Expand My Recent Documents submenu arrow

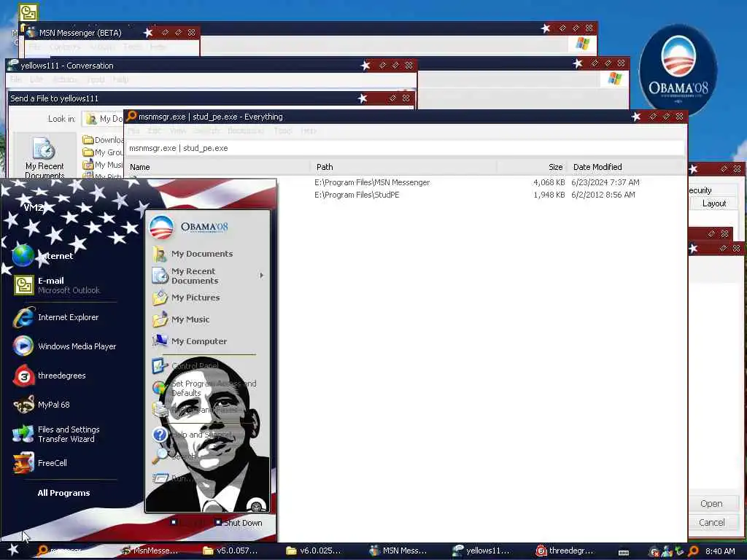coord(261,275)
